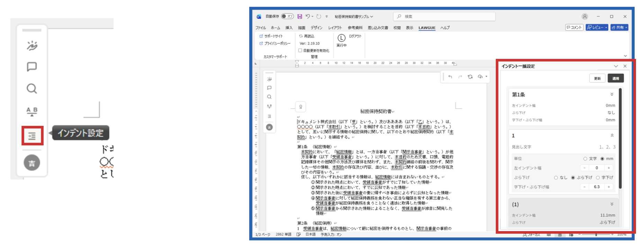Click the award badge icon beside document title
The width and height of the screenshot is (644, 247).
[301, 107]
